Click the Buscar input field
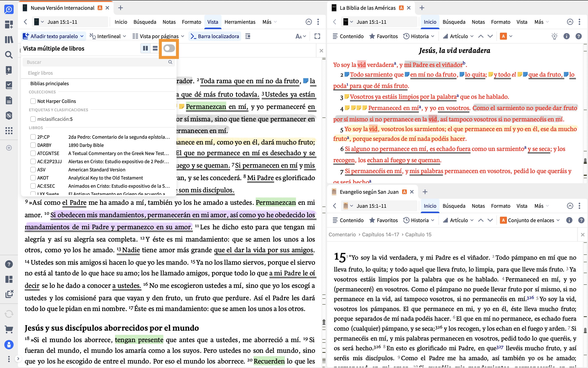 click(x=99, y=62)
